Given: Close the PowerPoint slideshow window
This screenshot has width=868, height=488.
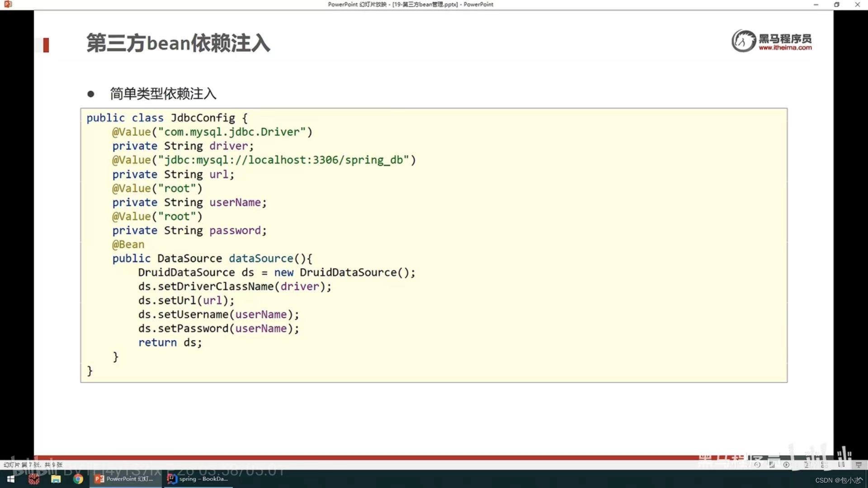Looking at the screenshot, I should pos(858,5).
